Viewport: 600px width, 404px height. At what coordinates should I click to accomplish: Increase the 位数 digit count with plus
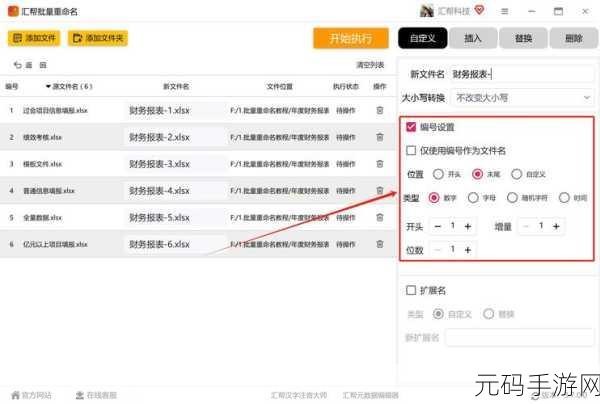click(x=468, y=250)
